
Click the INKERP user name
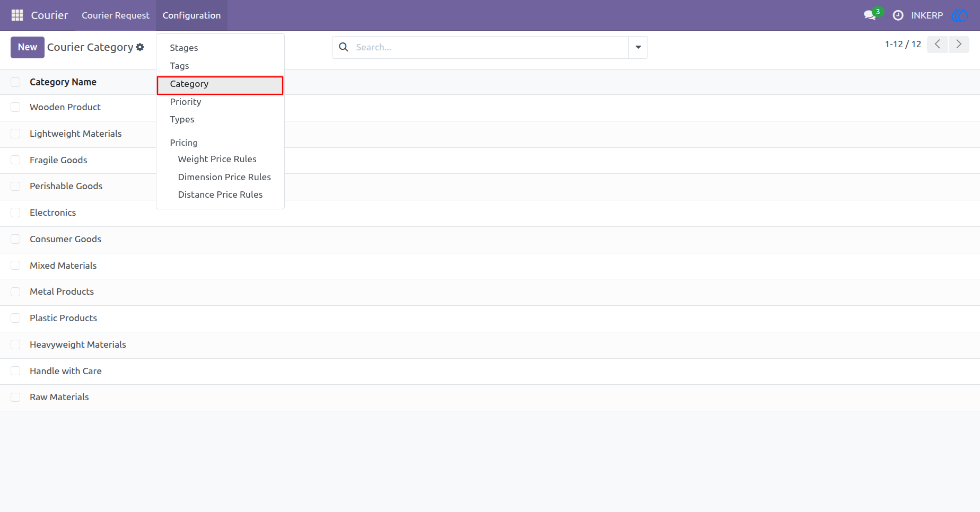point(927,15)
